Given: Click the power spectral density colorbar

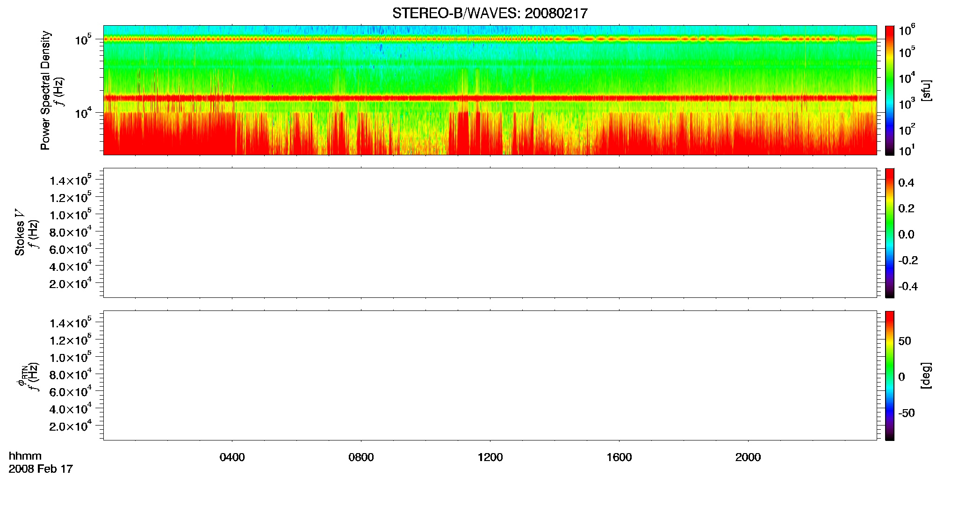Looking at the screenshot, I should pyautogui.click(x=890, y=90).
